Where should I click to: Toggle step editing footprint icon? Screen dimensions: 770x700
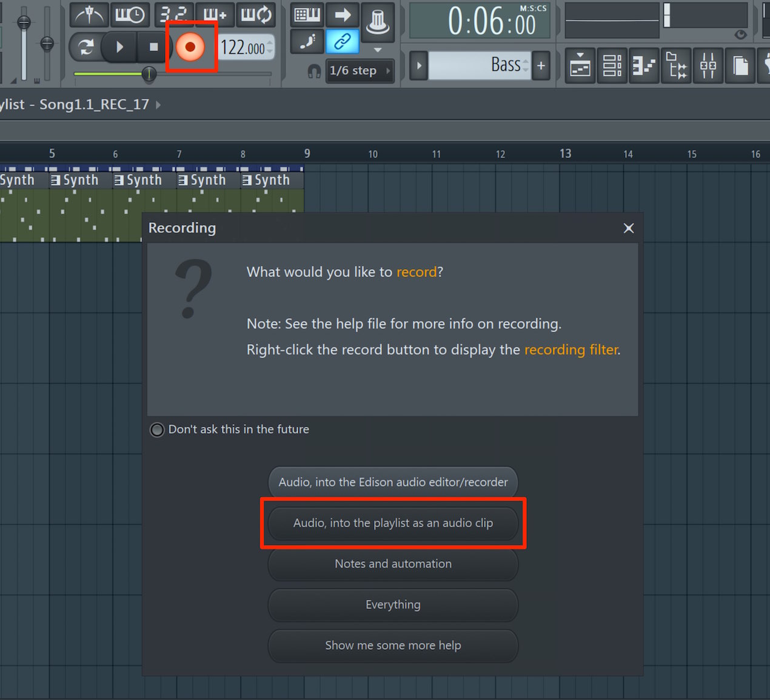click(307, 41)
